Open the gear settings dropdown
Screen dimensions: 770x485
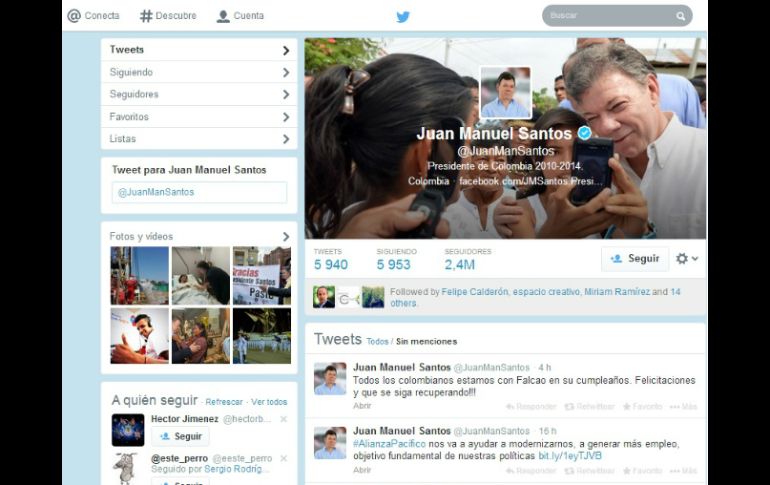pyautogui.click(x=687, y=258)
